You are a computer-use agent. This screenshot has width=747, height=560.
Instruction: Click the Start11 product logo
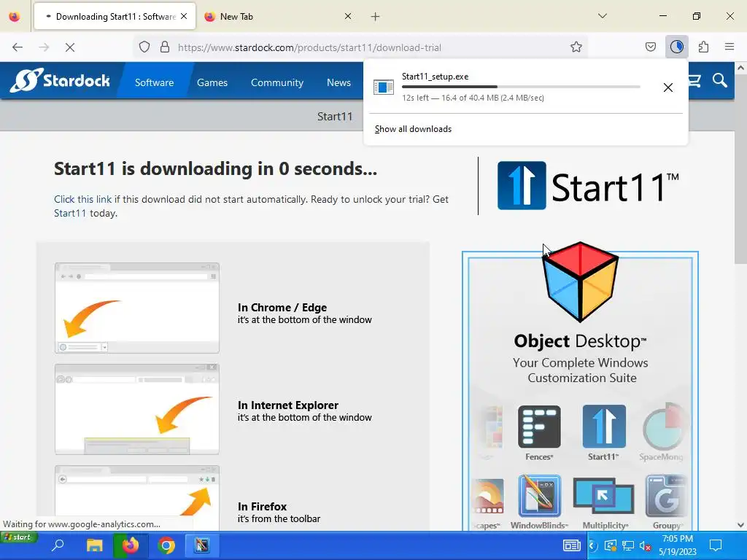588,186
